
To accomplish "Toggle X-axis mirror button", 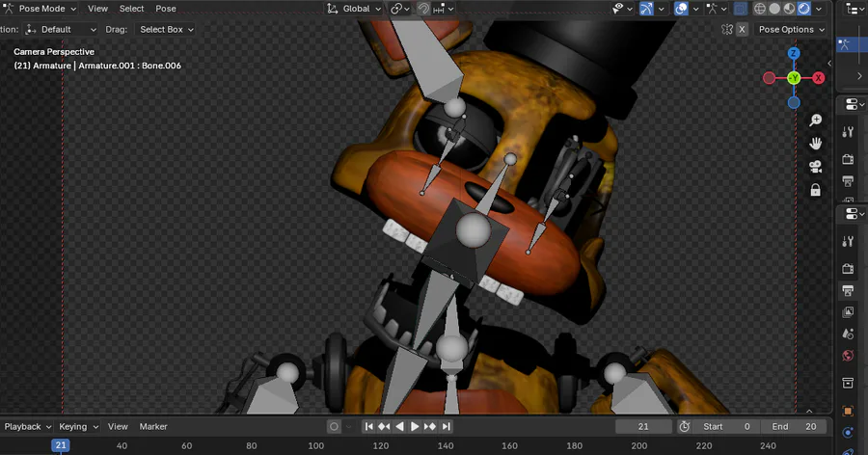I will click(743, 29).
